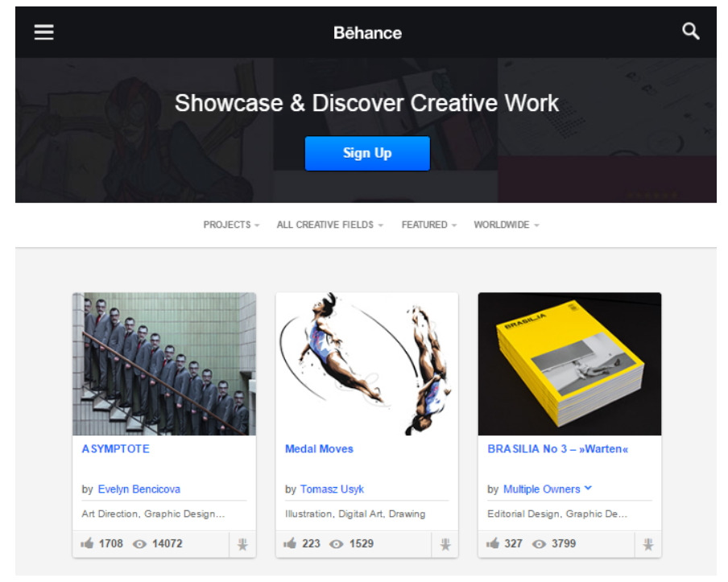Visit Tomasz Usyk's profile
The width and height of the screenshot is (728, 582).
point(332,489)
